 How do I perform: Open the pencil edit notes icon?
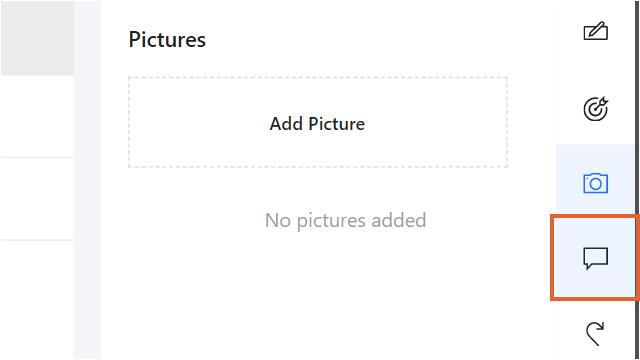pos(596,31)
